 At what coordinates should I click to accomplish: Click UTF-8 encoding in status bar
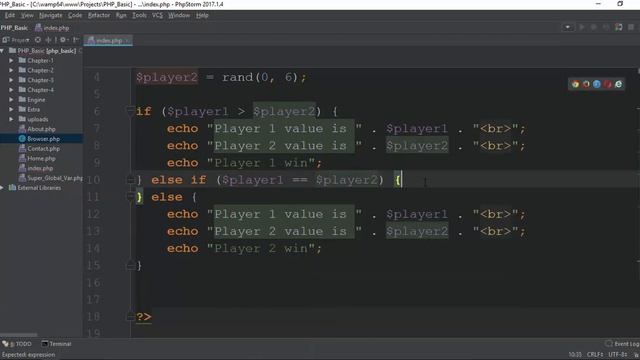618,354
